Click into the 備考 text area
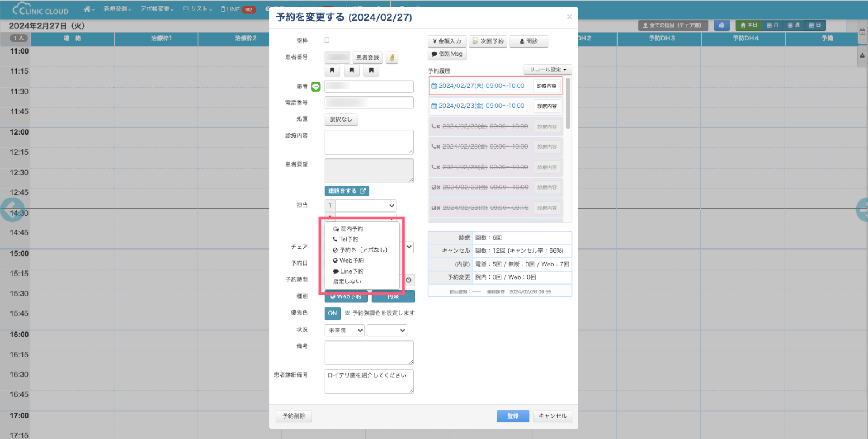 pyautogui.click(x=369, y=353)
